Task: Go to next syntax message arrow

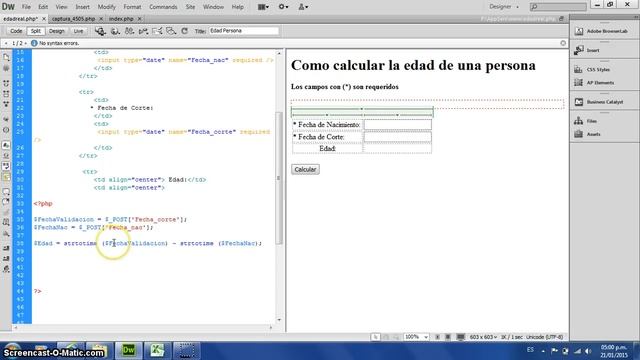Action: click(26, 43)
